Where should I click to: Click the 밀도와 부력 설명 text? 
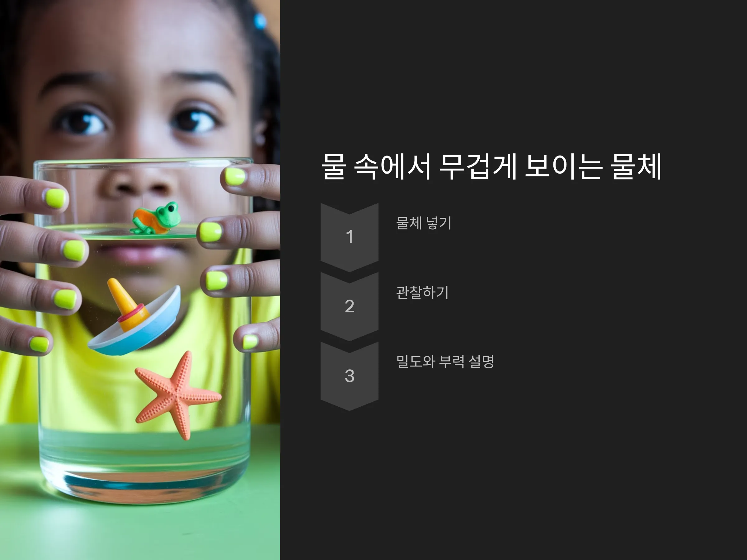445,362
